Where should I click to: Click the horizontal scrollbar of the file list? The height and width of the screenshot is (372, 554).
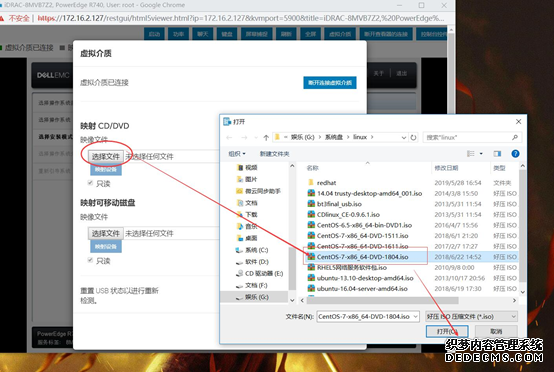382,300
